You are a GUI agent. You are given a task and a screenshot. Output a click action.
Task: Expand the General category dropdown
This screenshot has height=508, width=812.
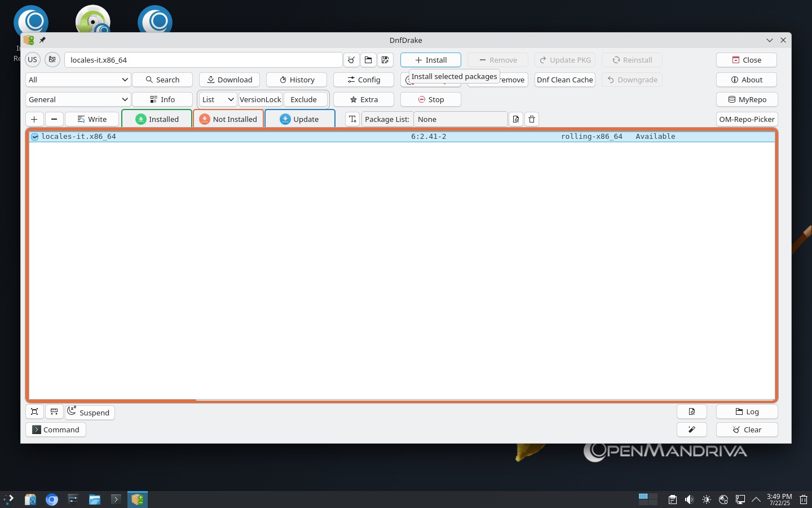click(x=78, y=99)
